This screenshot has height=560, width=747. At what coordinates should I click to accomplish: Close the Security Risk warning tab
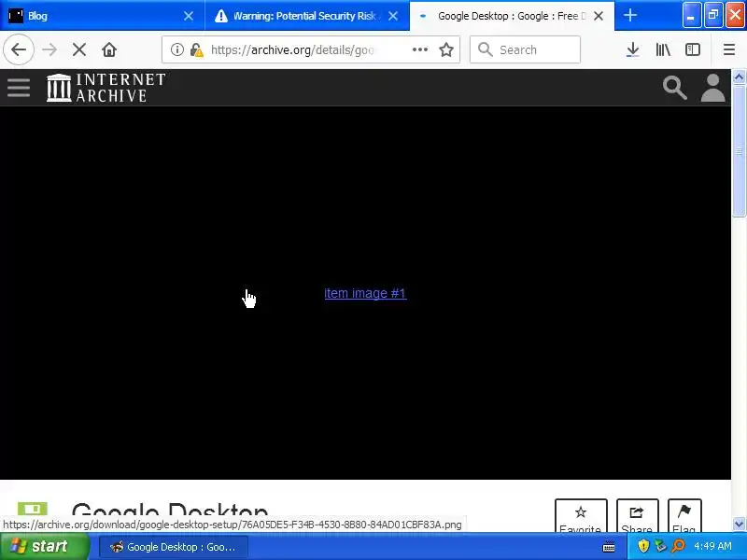tap(393, 16)
